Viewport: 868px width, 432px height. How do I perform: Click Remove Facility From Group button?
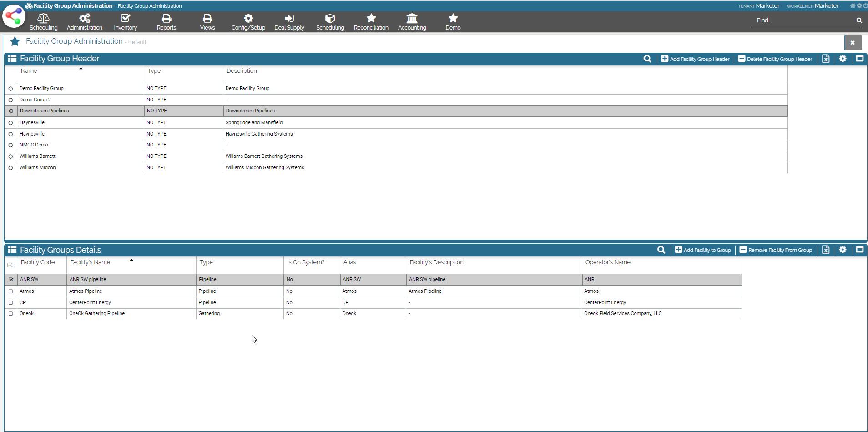tap(776, 250)
